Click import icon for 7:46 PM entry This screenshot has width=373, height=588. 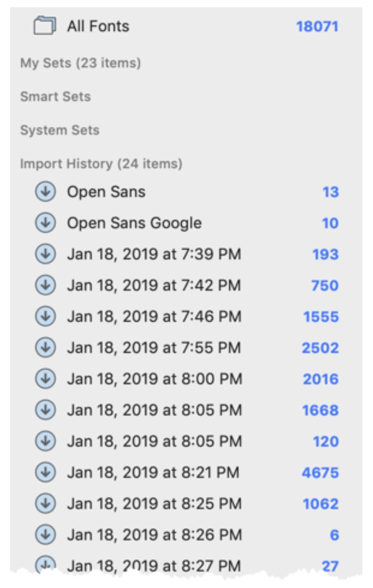45,317
